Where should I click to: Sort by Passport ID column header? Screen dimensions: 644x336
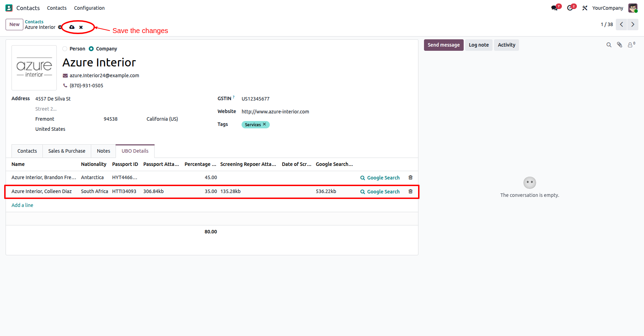click(125, 164)
